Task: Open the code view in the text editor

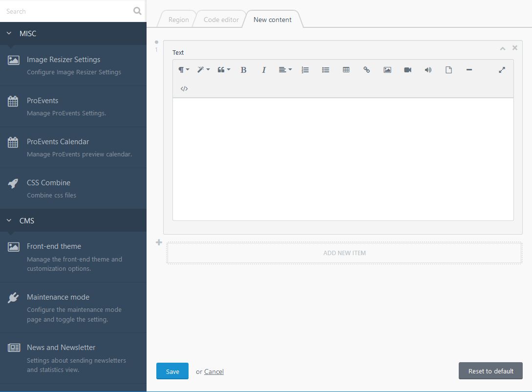Action: (x=184, y=88)
